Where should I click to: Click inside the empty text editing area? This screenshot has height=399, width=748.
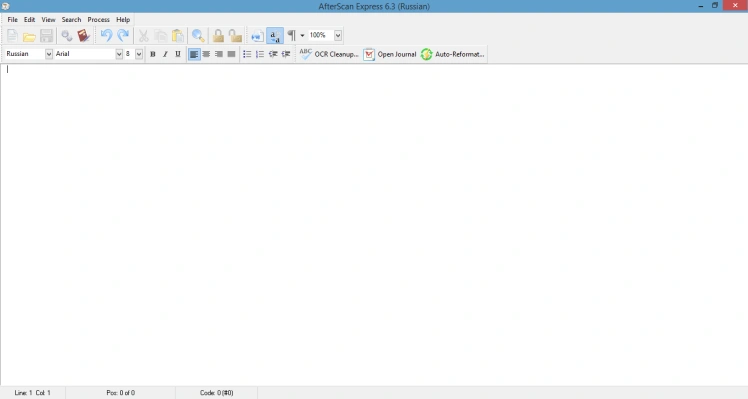[x=374, y=224]
